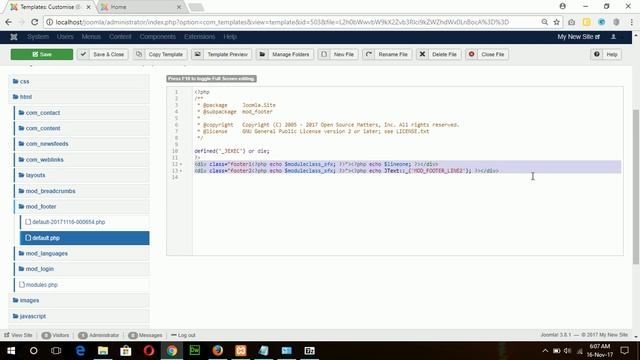This screenshot has height=360, width=640.
Task: Open the Help button in toolbar
Action: pyautogui.click(x=606, y=54)
